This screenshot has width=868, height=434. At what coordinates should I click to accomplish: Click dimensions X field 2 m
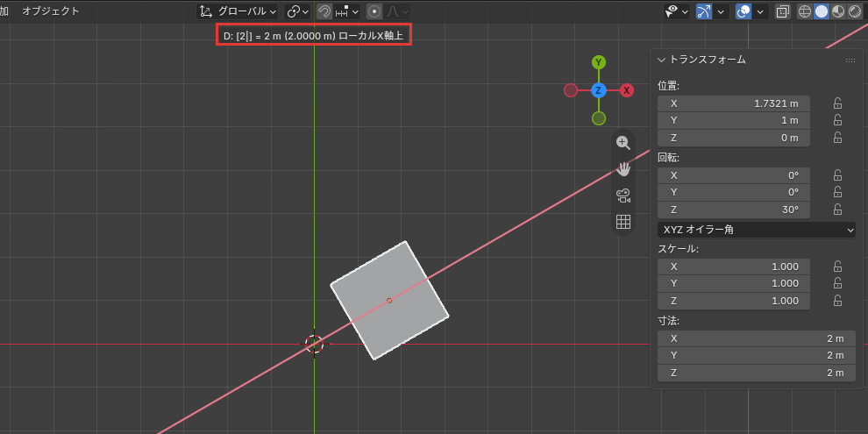pos(757,338)
